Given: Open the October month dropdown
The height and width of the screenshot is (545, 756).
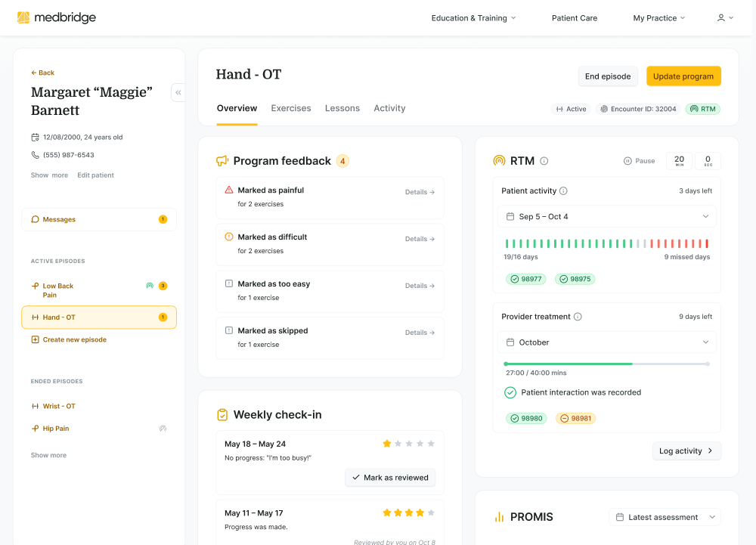Looking at the screenshot, I should (606, 342).
